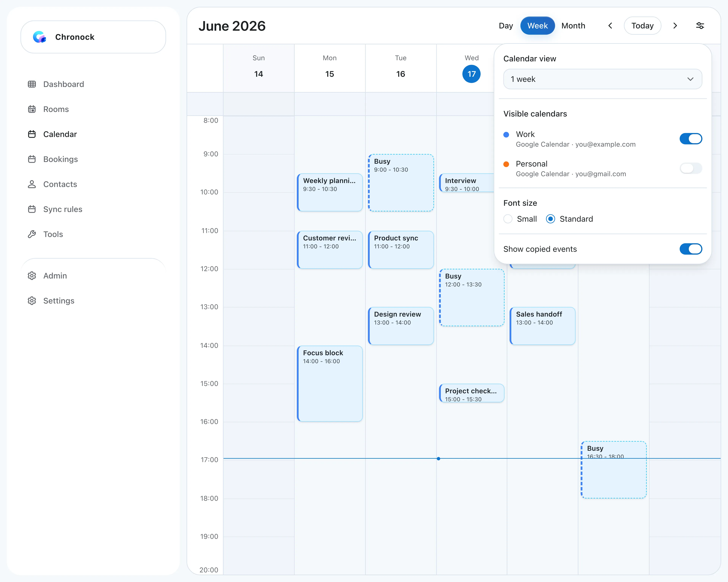
Task: Disable the Work calendar toggle
Action: point(690,139)
